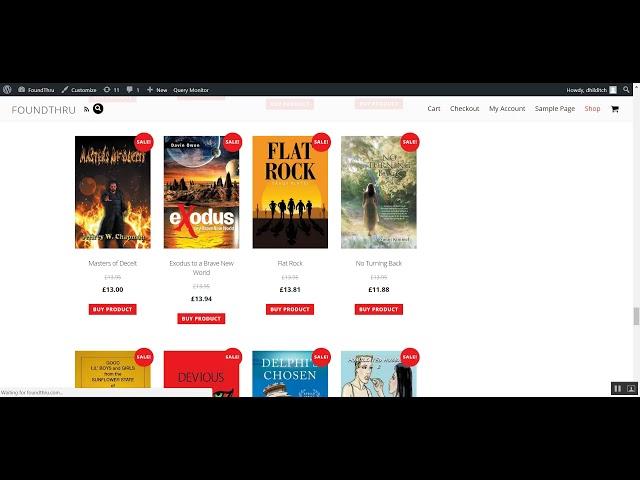Open the comments bubble in the admin bar

[x=133, y=90]
